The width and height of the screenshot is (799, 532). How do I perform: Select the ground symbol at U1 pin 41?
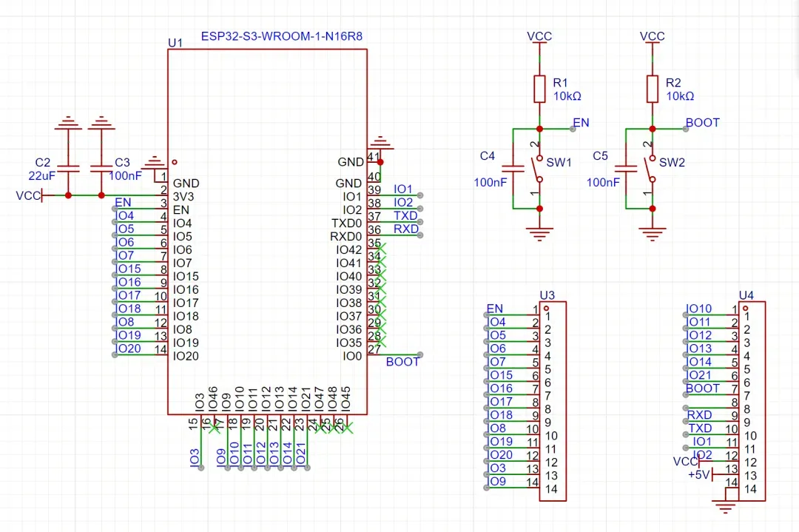coord(381,144)
